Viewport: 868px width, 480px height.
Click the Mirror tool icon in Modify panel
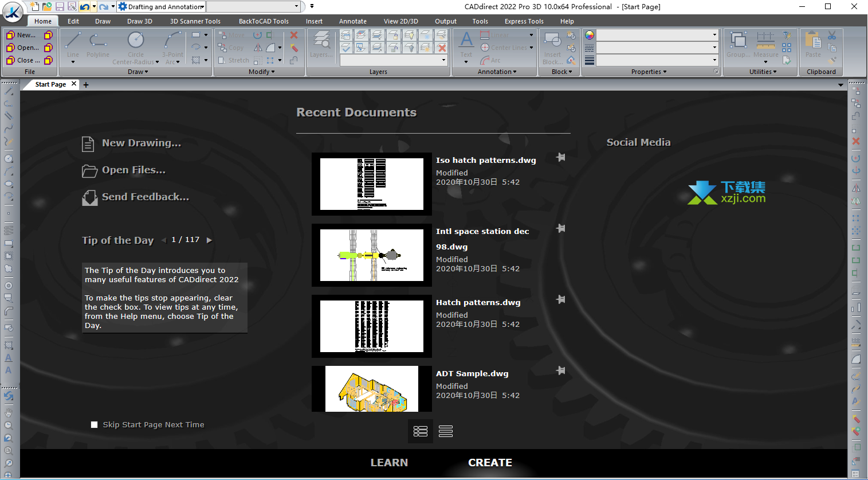click(x=258, y=48)
